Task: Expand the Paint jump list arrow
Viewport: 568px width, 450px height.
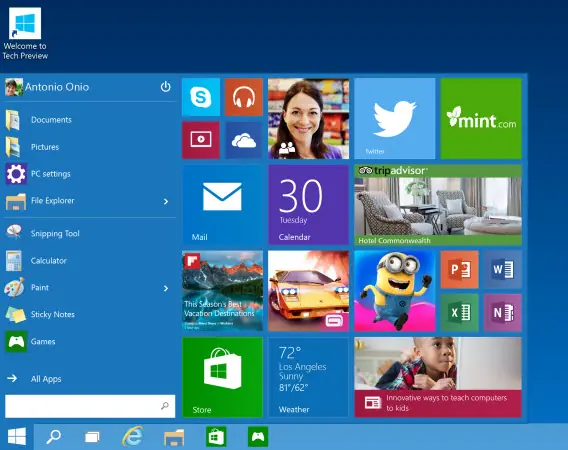Action: [x=166, y=288]
